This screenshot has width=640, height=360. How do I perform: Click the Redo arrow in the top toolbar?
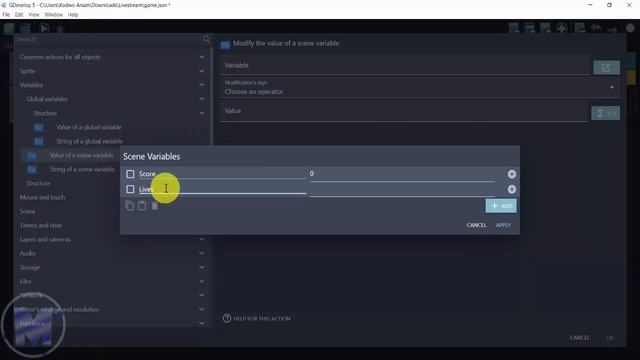point(612,29)
